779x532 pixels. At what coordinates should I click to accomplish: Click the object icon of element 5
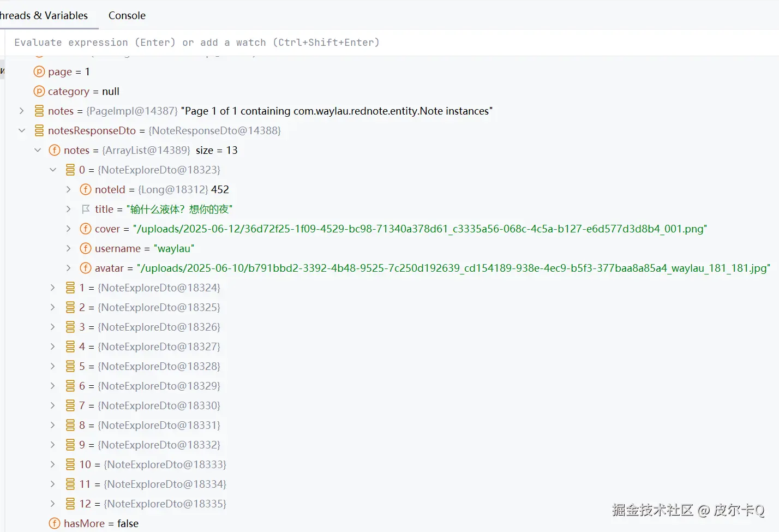(x=70, y=366)
